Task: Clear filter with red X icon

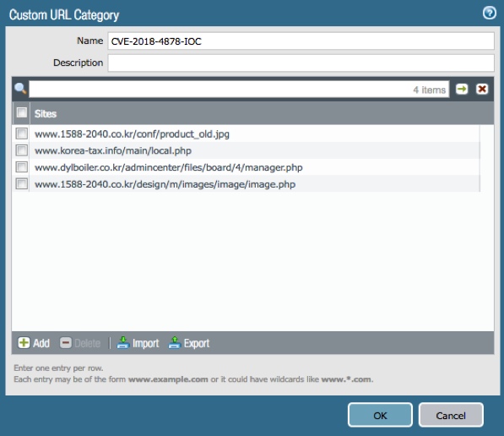Action: pyautogui.click(x=482, y=89)
